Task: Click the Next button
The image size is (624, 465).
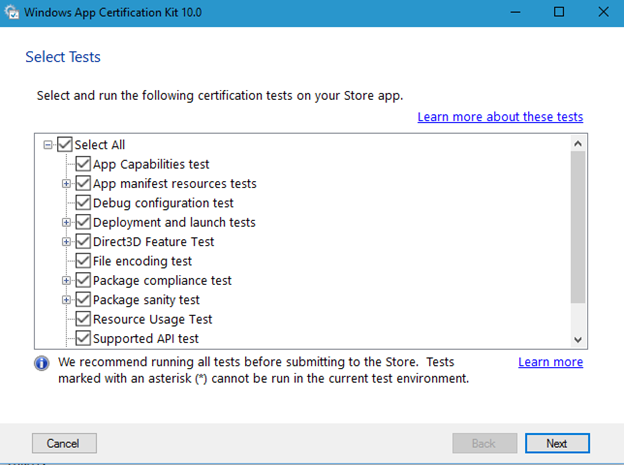Action: 557,443
